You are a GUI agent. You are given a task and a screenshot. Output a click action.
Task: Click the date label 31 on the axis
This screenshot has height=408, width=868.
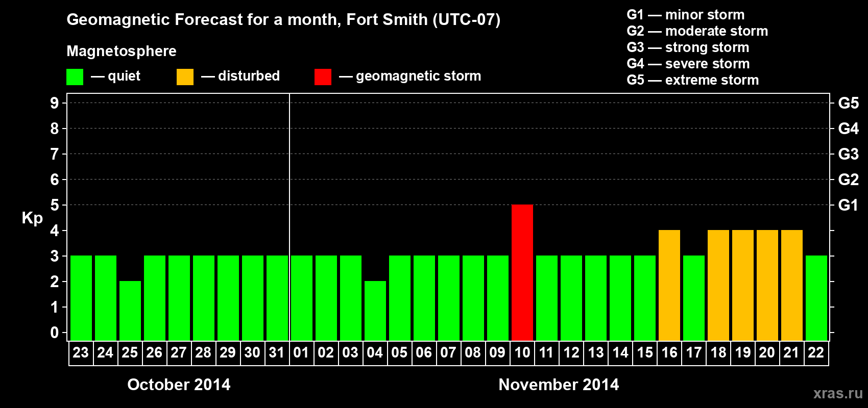pyautogui.click(x=277, y=353)
